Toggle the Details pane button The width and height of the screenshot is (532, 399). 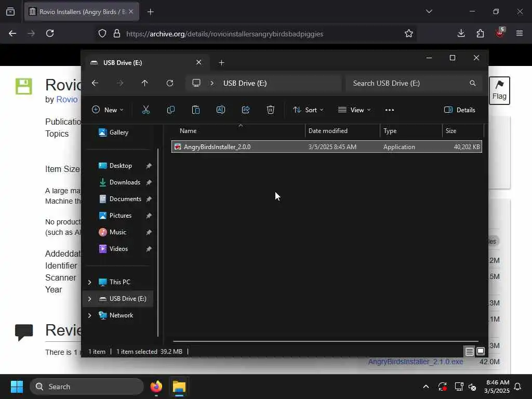tap(460, 110)
